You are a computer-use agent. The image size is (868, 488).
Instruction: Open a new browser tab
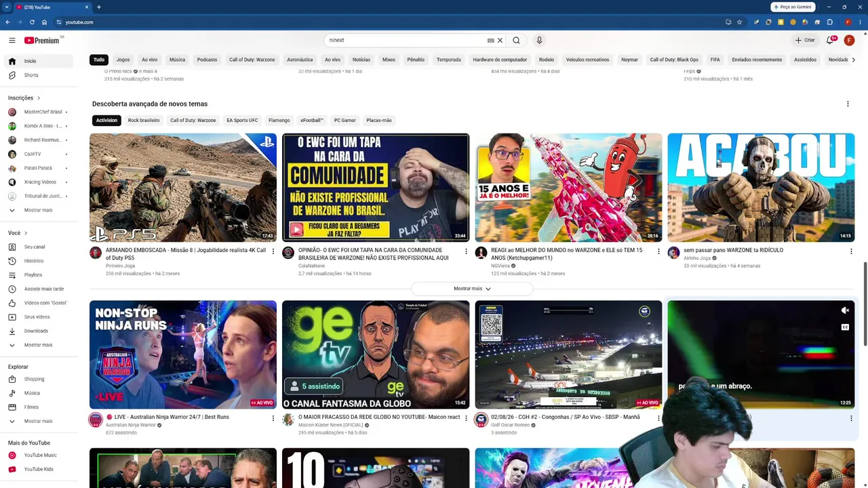(x=98, y=7)
